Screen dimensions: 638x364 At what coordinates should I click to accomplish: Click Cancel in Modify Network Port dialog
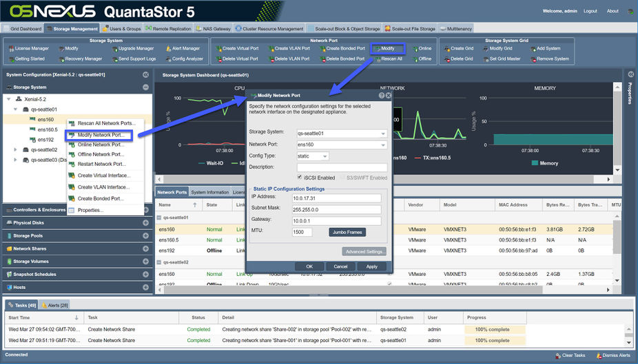[340, 266]
